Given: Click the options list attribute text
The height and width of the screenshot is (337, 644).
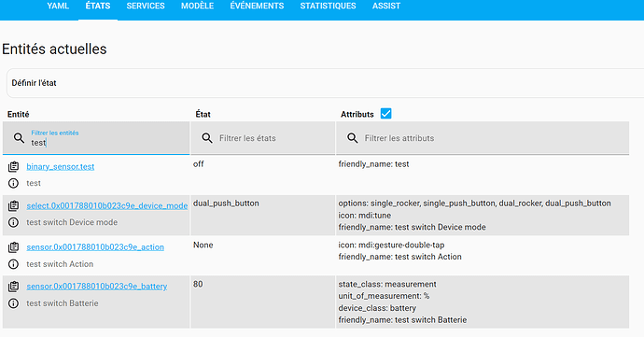Looking at the screenshot, I should pyautogui.click(x=475, y=204).
